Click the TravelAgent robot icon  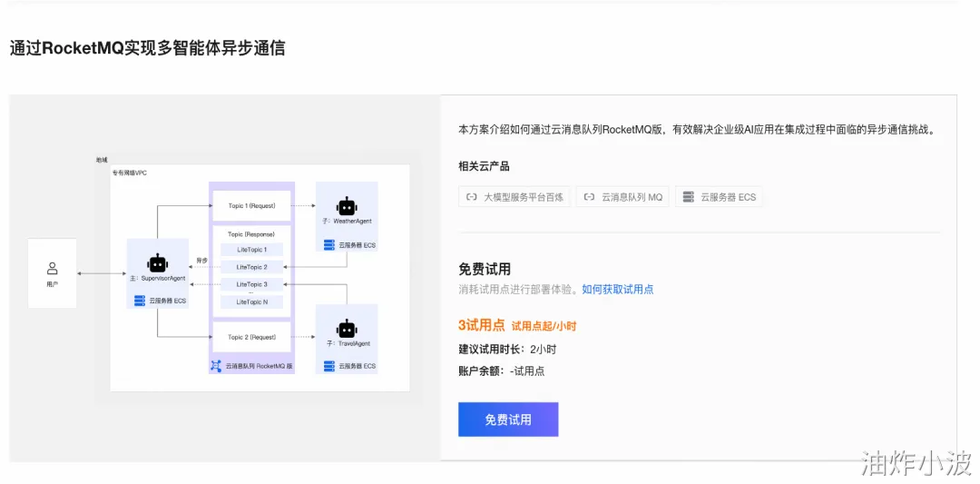point(347,329)
